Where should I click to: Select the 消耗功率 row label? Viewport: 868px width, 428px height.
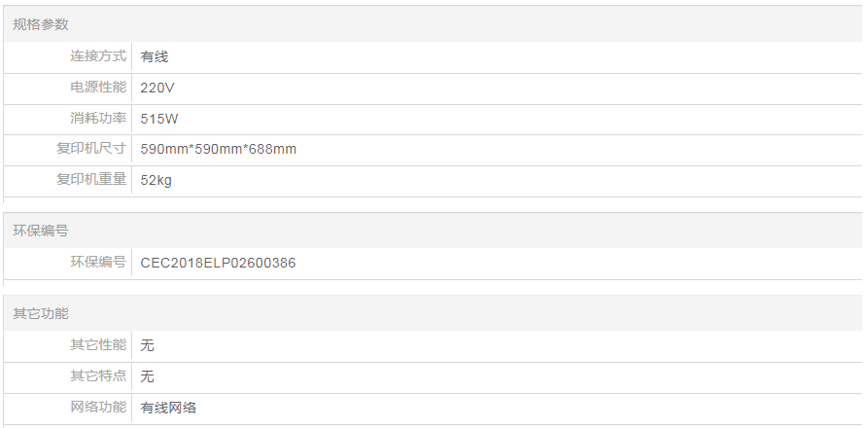pyautogui.click(x=98, y=119)
